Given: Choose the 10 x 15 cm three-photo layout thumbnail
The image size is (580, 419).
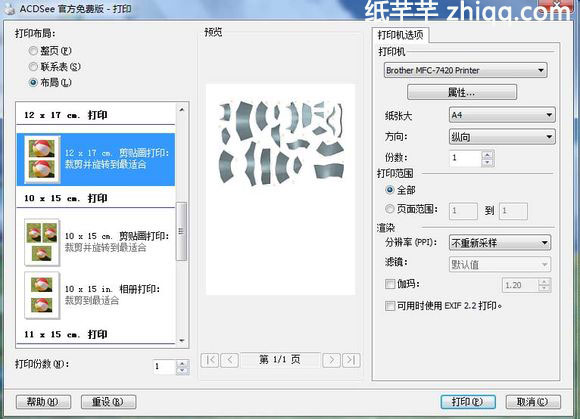Looking at the screenshot, I should (42, 243).
